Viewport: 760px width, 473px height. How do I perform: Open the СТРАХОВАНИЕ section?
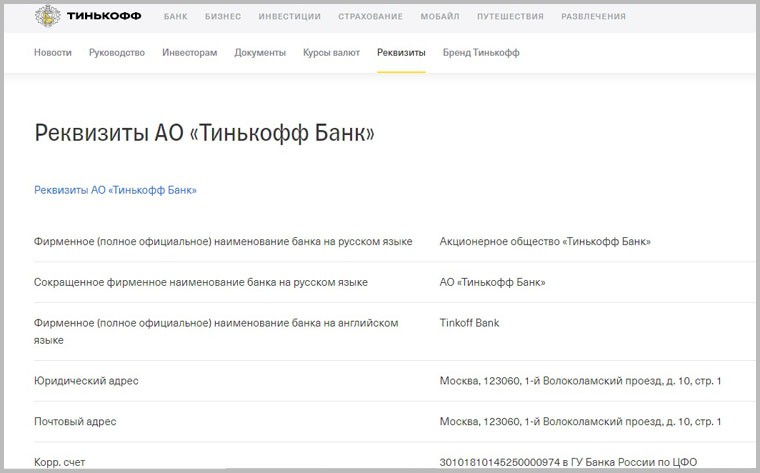(x=370, y=16)
